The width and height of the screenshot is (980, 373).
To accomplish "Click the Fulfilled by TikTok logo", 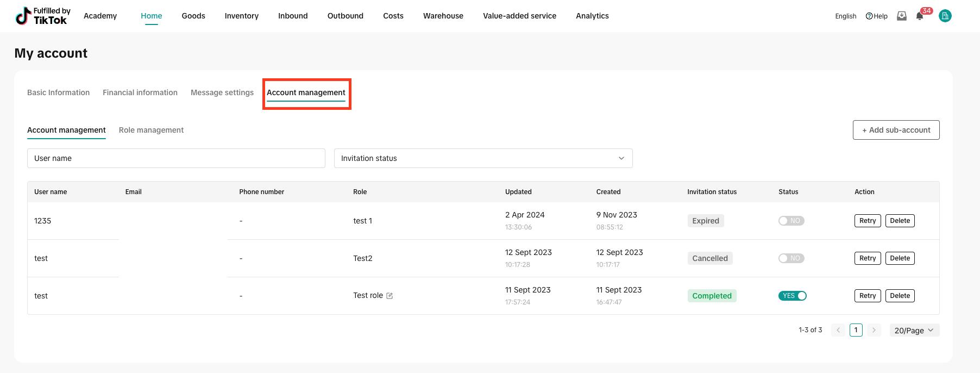I will (x=42, y=16).
